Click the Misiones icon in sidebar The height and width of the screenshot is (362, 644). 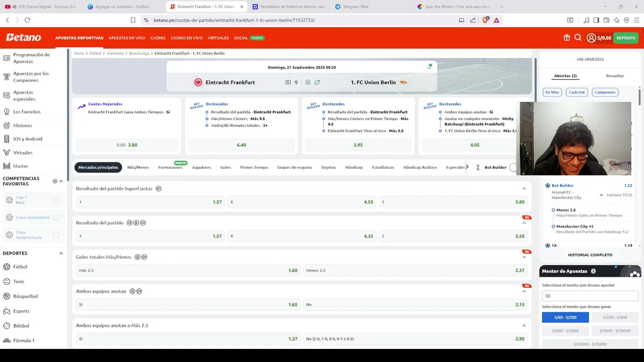[7, 125]
